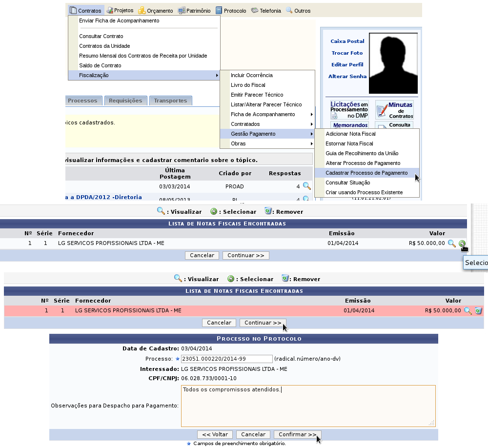Image resolution: width=488 pixels, height=448 pixels.
Task: Click the Telefonia phone icon
Action: (255, 10)
